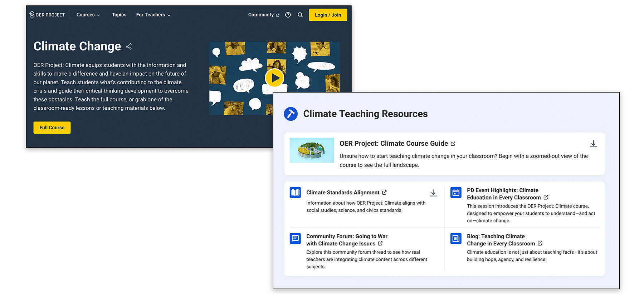The height and width of the screenshot is (294, 644).
Task: Click the Community external link icon
Action: pos(278,15)
